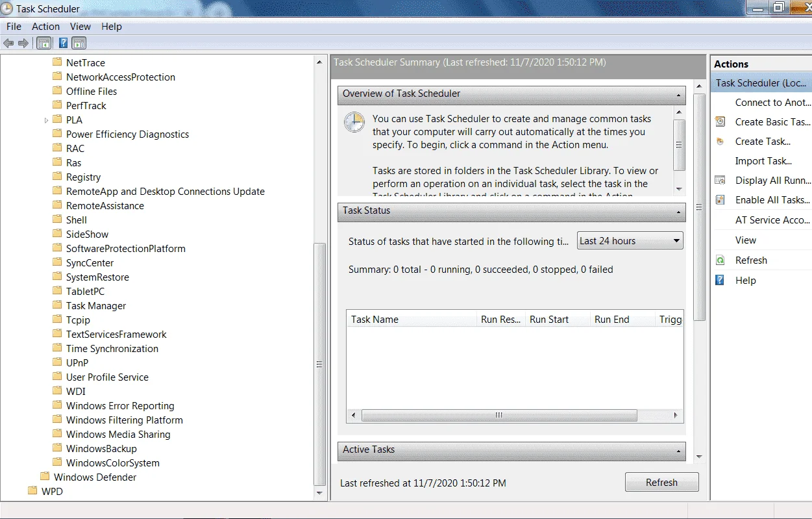The image size is (812, 519).
Task: Click the tree pane vertical scrollbar thumb
Action: click(x=319, y=364)
